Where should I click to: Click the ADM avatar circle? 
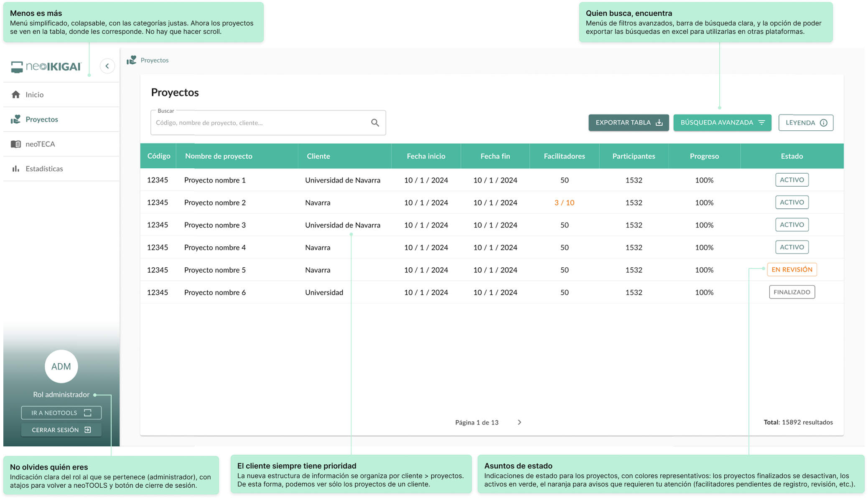click(x=61, y=366)
